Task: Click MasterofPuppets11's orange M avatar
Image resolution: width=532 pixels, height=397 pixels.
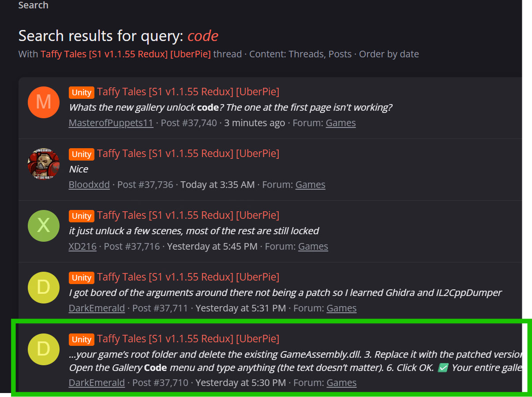Action: point(43,102)
